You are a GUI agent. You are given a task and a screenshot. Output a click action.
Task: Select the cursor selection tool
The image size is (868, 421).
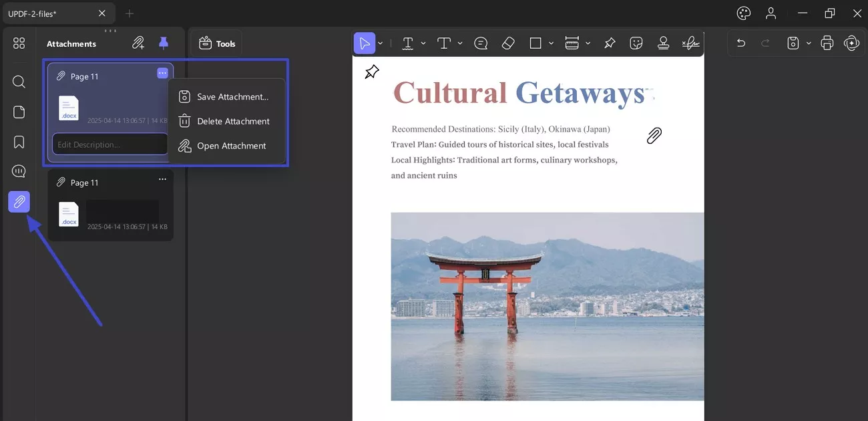[364, 43]
